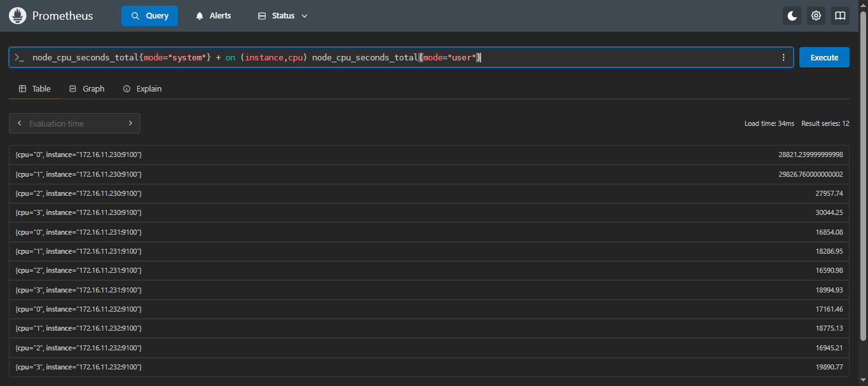
Task: Open the Query page button
Action: (x=149, y=16)
